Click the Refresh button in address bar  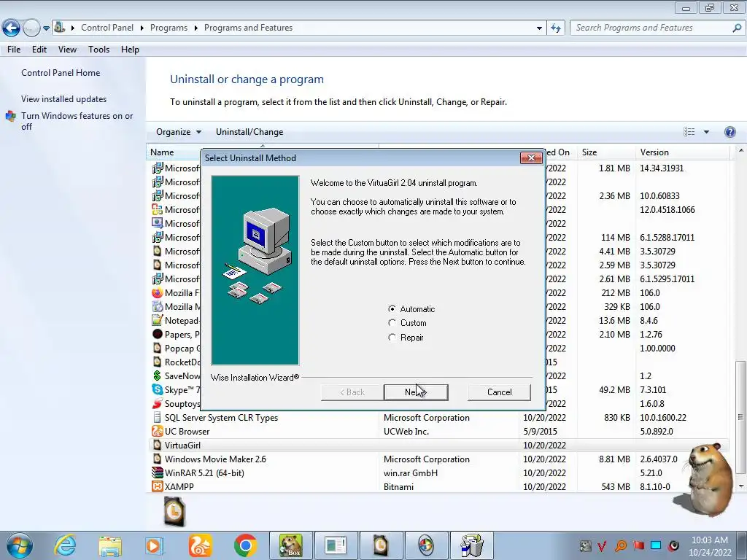pyautogui.click(x=555, y=28)
